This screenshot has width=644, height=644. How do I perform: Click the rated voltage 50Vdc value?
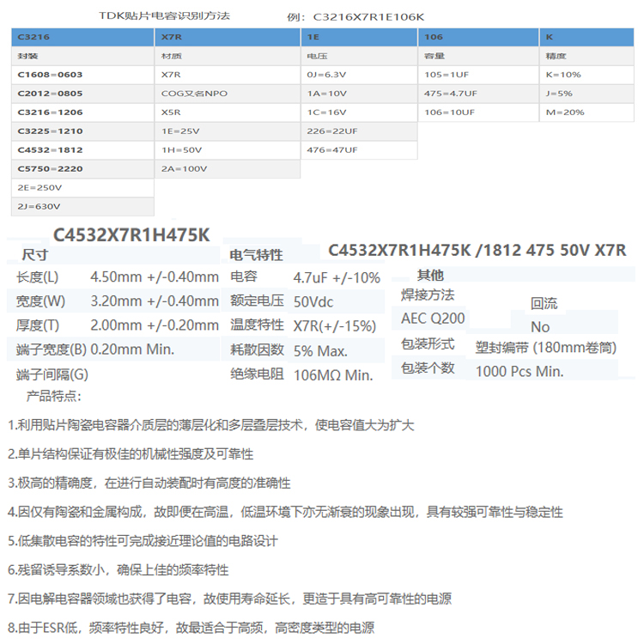point(313,302)
